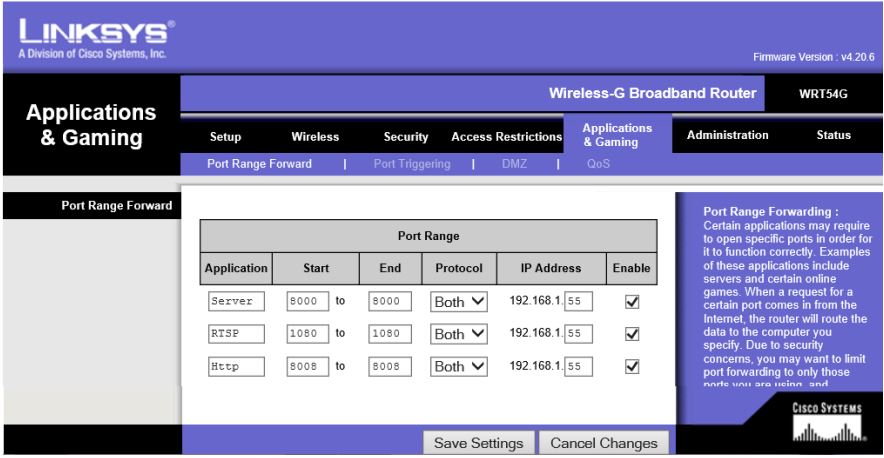
Task: Open the QoS subtab
Action: [598, 164]
